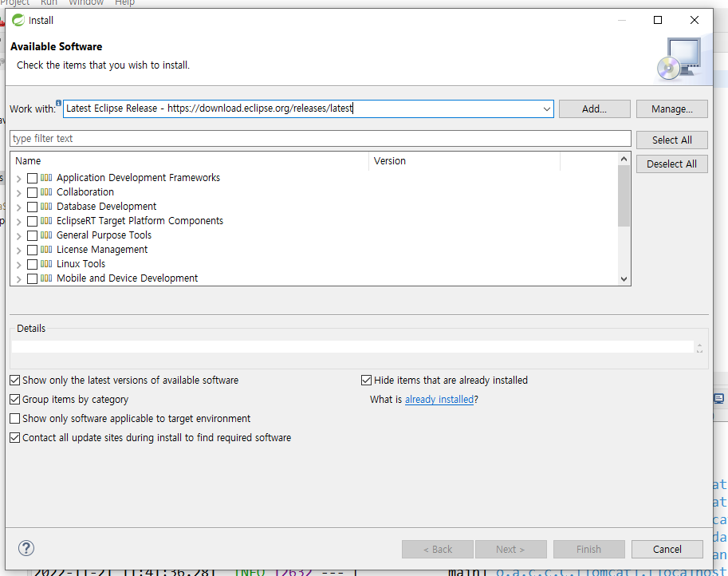Enable Show only software applicable to target environment
Screen dimensions: 728x576
coord(15,418)
